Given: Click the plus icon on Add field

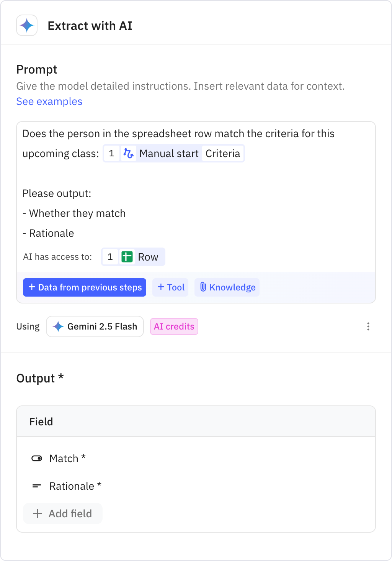Looking at the screenshot, I should coord(38,513).
